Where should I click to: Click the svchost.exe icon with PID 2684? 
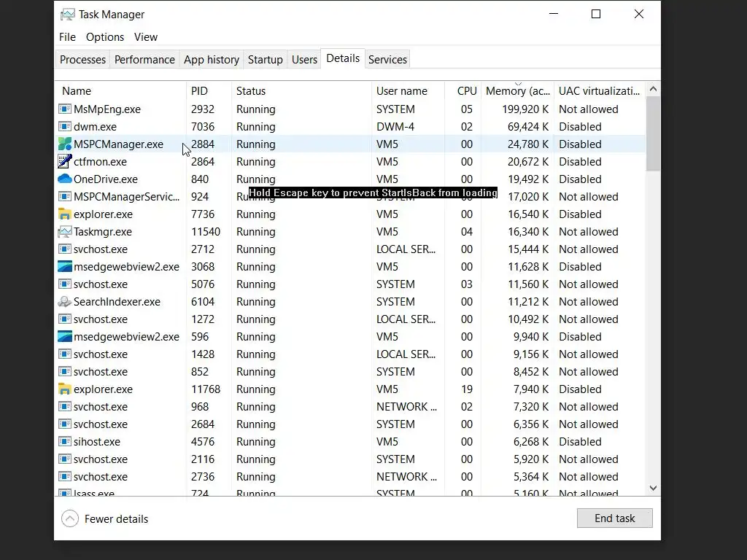pyautogui.click(x=64, y=424)
